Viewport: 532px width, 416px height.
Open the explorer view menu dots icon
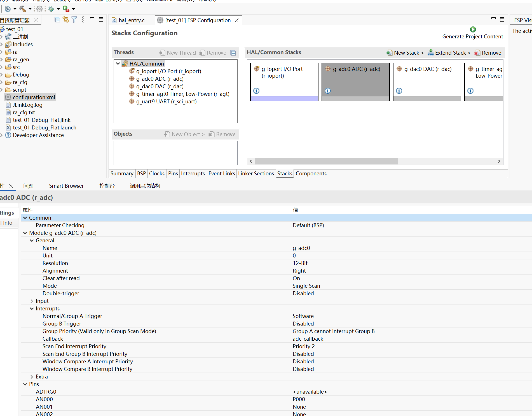click(x=83, y=20)
